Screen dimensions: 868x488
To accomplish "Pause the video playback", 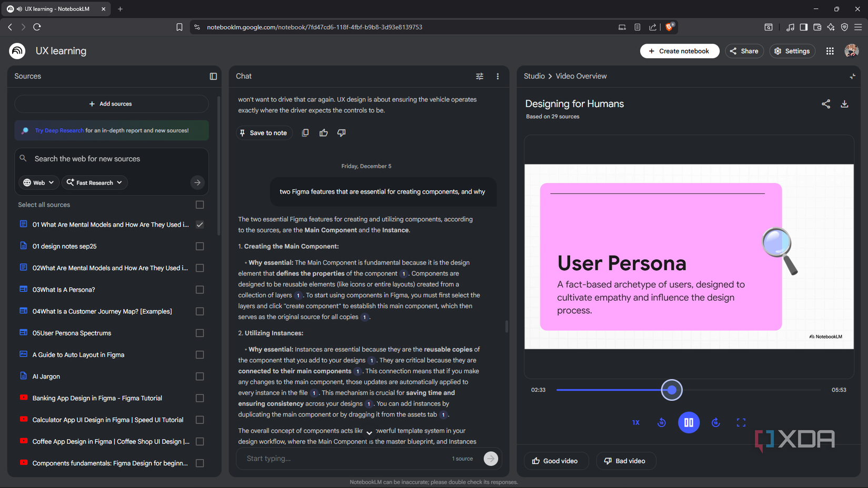I will [x=689, y=422].
